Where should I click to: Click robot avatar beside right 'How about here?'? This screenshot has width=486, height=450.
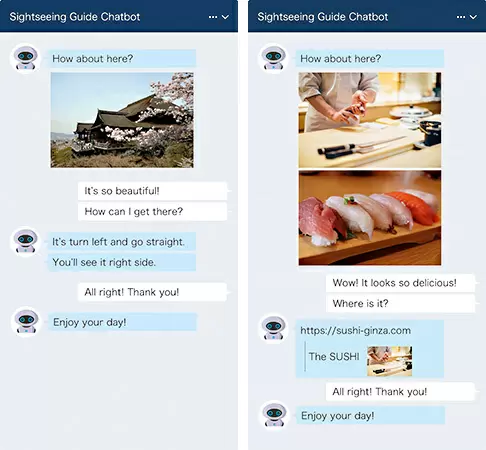tap(274, 58)
